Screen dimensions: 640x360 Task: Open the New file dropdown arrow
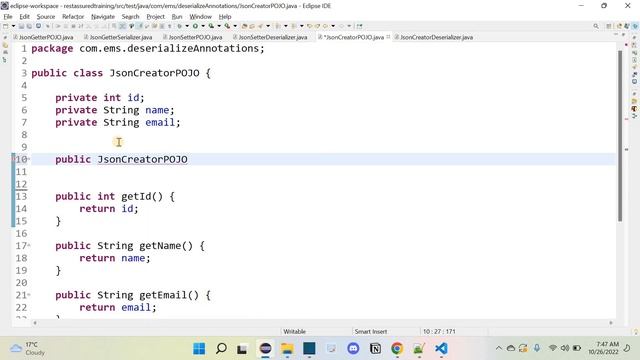click(13, 26)
